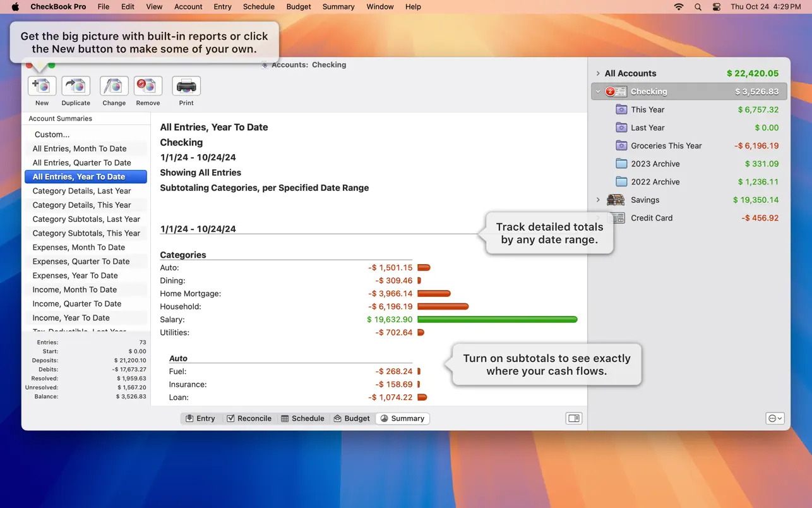
Task: Click the Credit Card account icon
Action: point(618,218)
